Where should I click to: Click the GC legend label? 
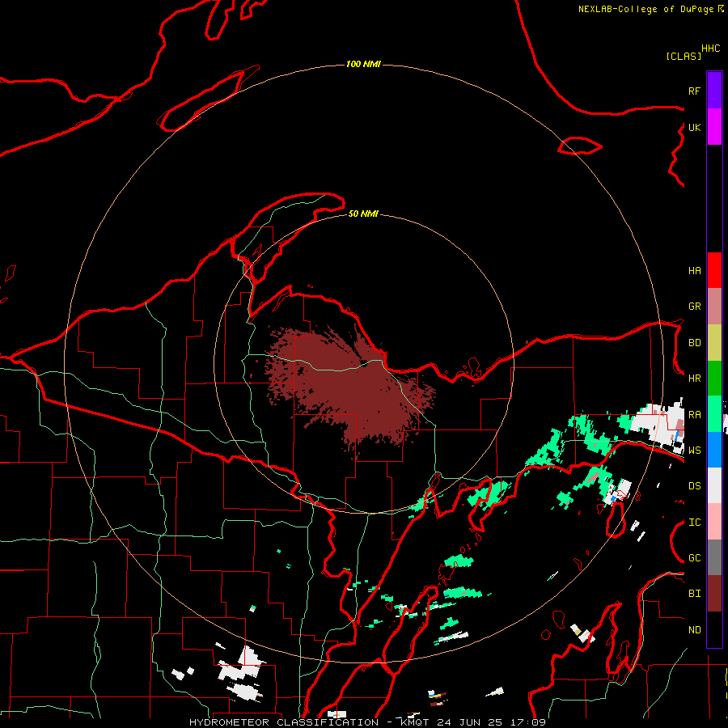694,558
